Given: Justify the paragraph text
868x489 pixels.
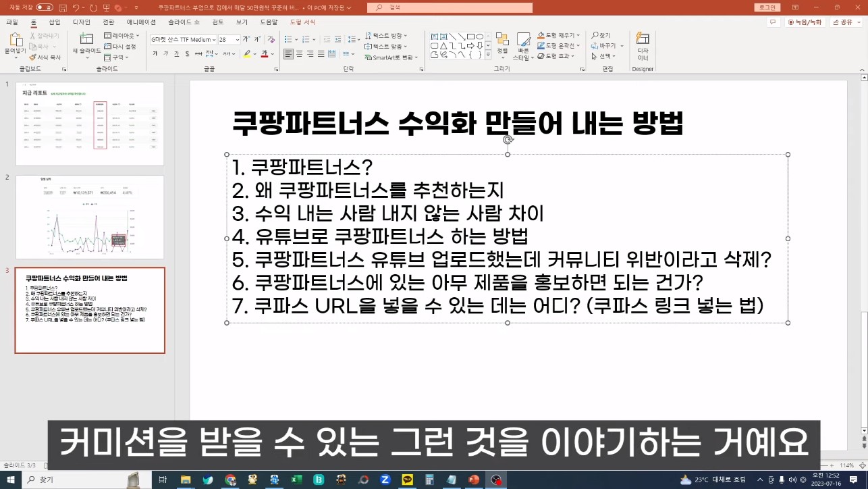Looking at the screenshot, I should (x=321, y=54).
